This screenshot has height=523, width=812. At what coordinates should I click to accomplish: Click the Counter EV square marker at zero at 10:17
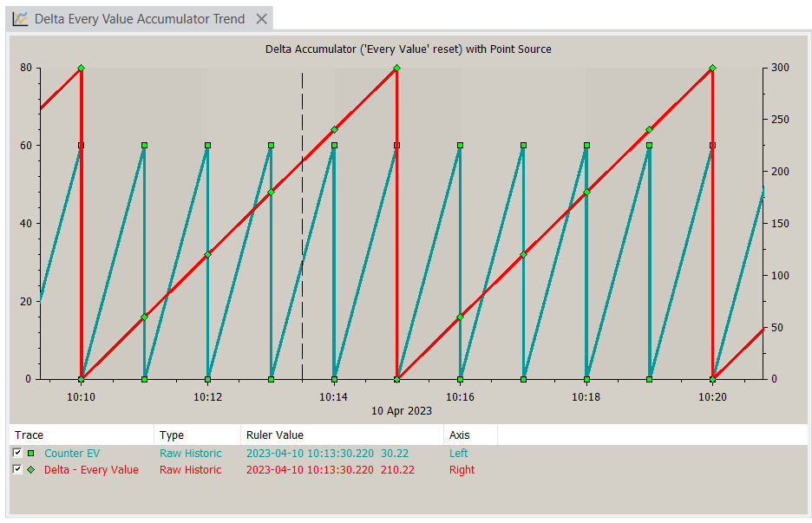[523, 379]
